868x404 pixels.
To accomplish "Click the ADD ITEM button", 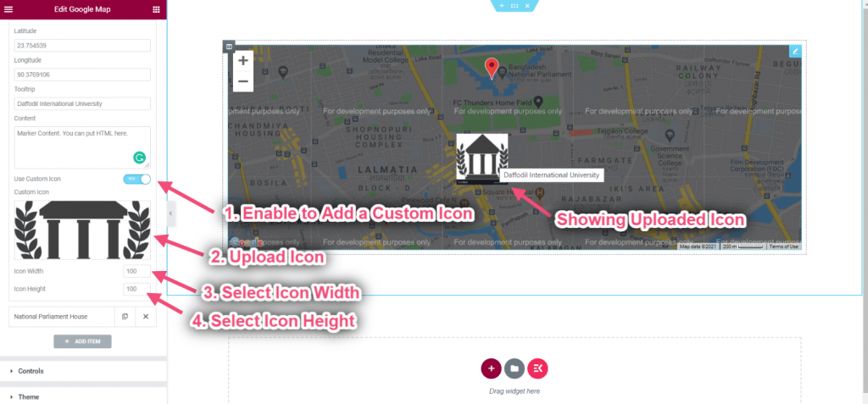I will [x=82, y=341].
